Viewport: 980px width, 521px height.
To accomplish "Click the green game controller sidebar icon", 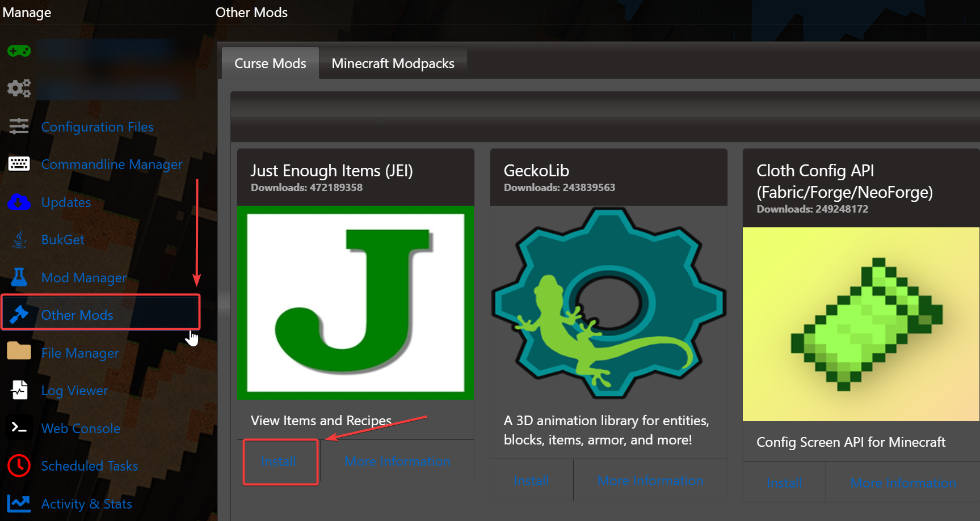I will pos(19,51).
